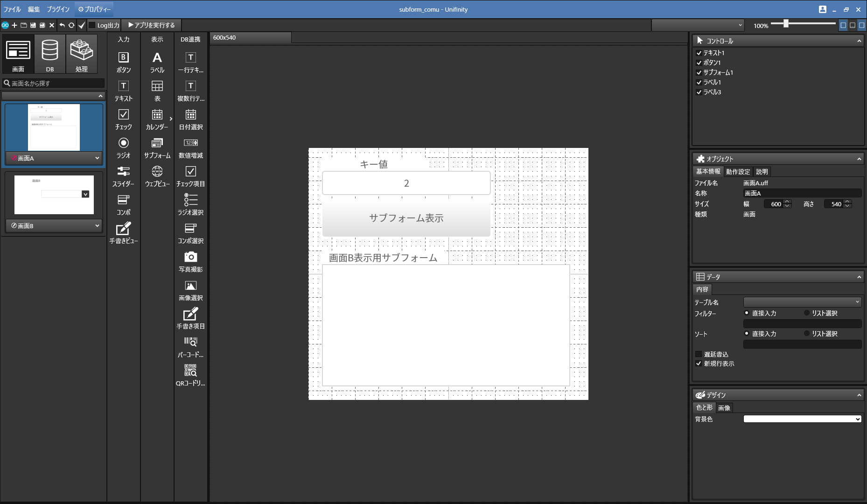Pick the スライダー slider control

coord(123,176)
